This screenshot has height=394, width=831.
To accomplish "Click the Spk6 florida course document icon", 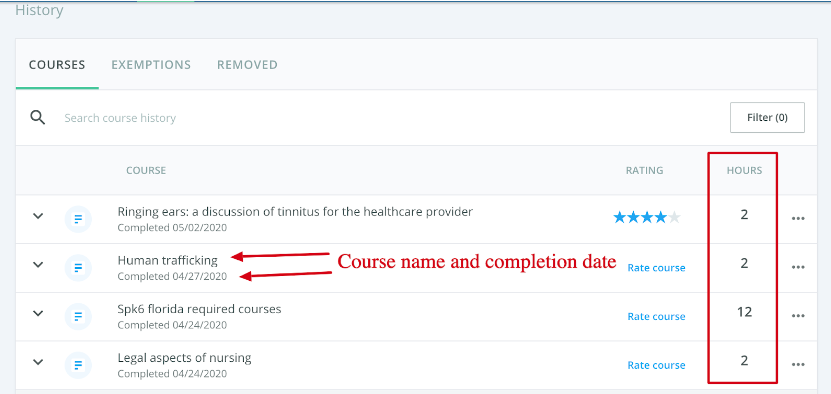I will click(78, 317).
